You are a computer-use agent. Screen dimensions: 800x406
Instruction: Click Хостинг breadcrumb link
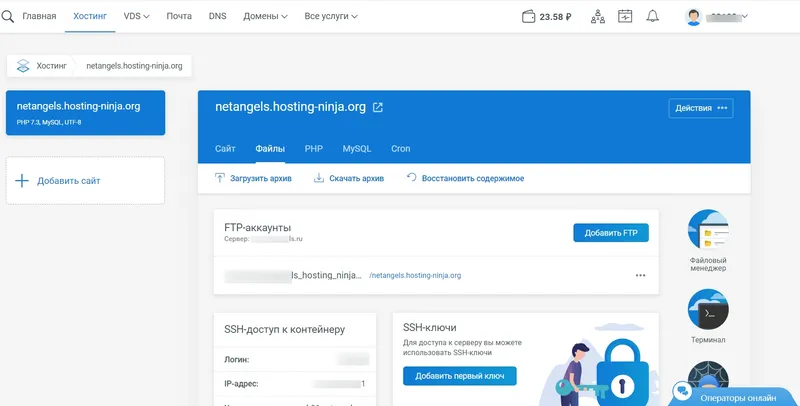[52, 66]
